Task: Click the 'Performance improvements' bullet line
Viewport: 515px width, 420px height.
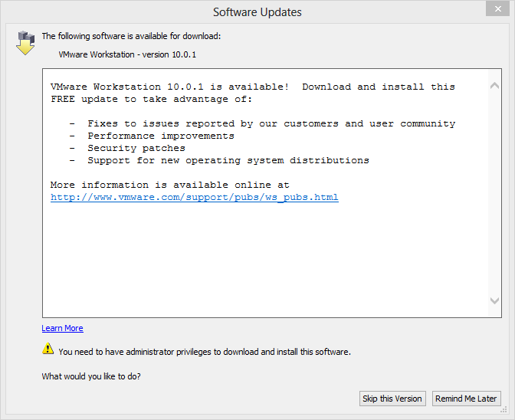Action: pyautogui.click(x=160, y=136)
